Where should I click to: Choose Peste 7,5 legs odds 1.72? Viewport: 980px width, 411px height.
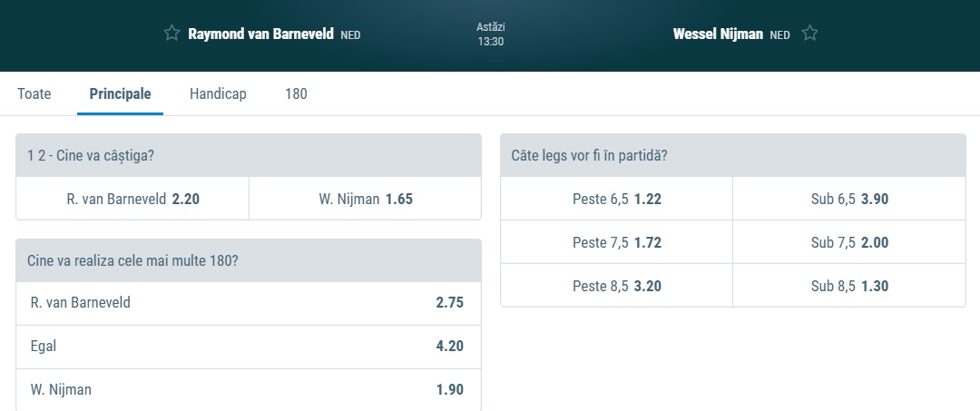tap(616, 242)
